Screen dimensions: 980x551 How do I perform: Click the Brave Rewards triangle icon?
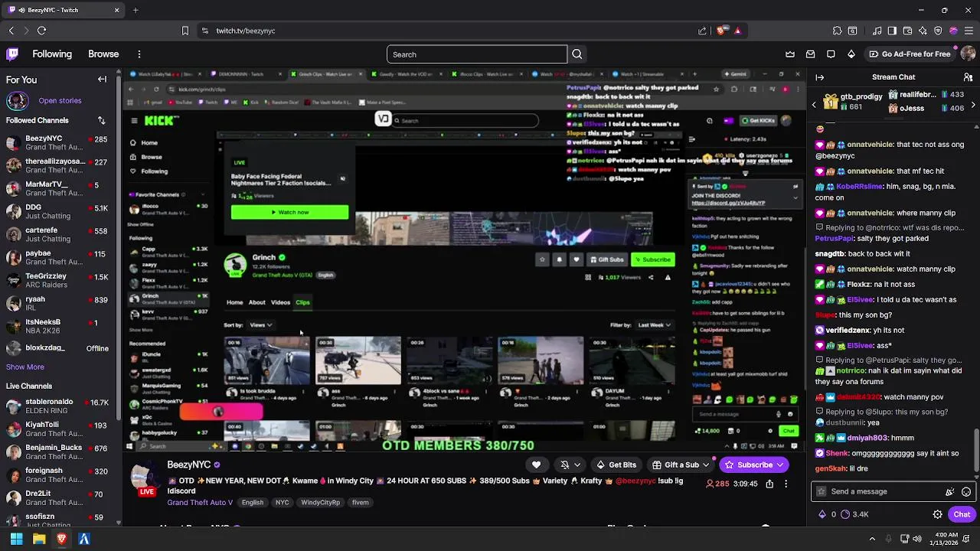tap(737, 31)
